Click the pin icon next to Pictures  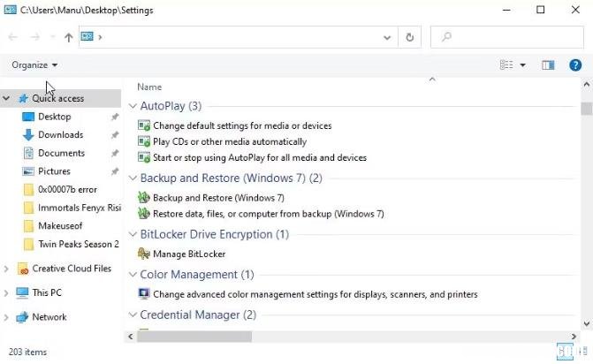click(115, 171)
